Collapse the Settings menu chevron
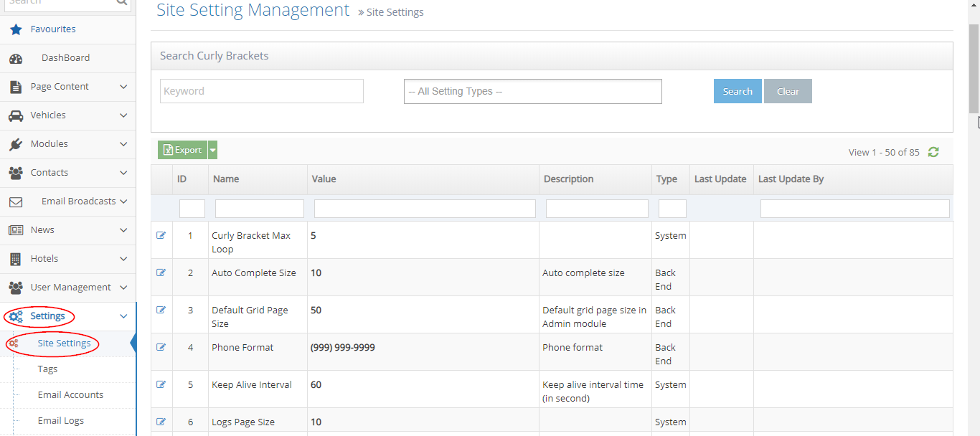The height and width of the screenshot is (436, 980). click(x=123, y=316)
